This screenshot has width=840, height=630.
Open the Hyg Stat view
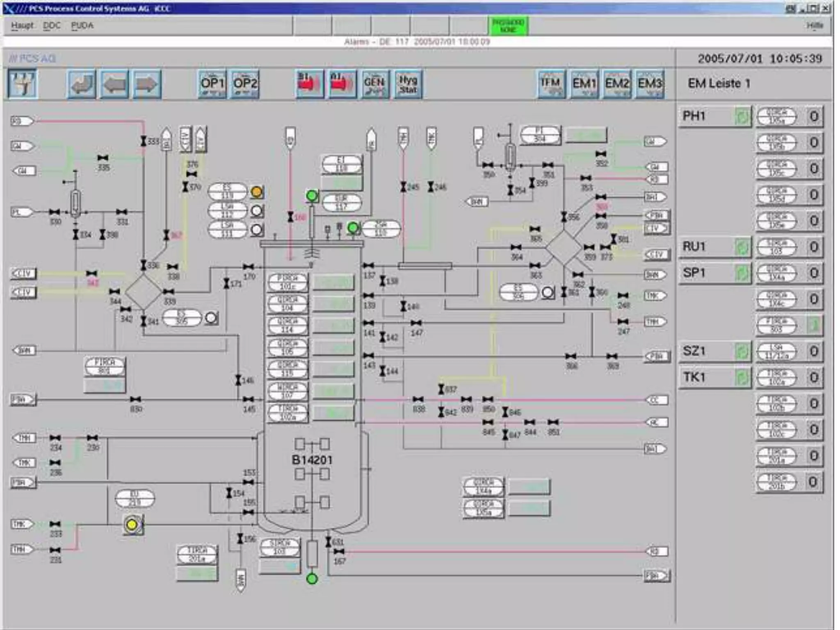coord(408,84)
